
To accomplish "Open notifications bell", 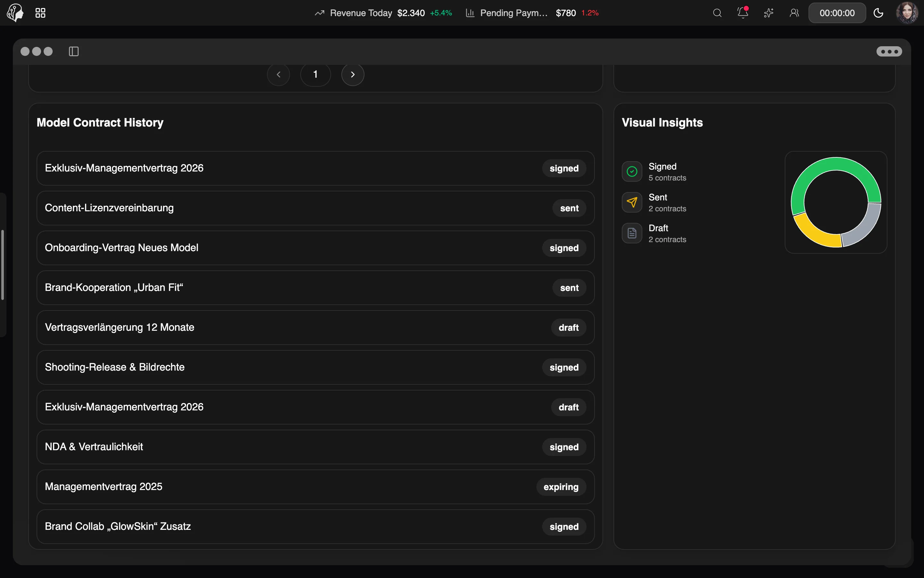I will click(x=743, y=13).
